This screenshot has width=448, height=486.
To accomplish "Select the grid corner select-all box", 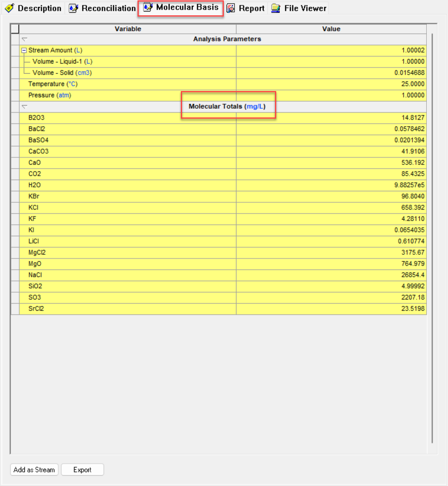I will point(15,29).
